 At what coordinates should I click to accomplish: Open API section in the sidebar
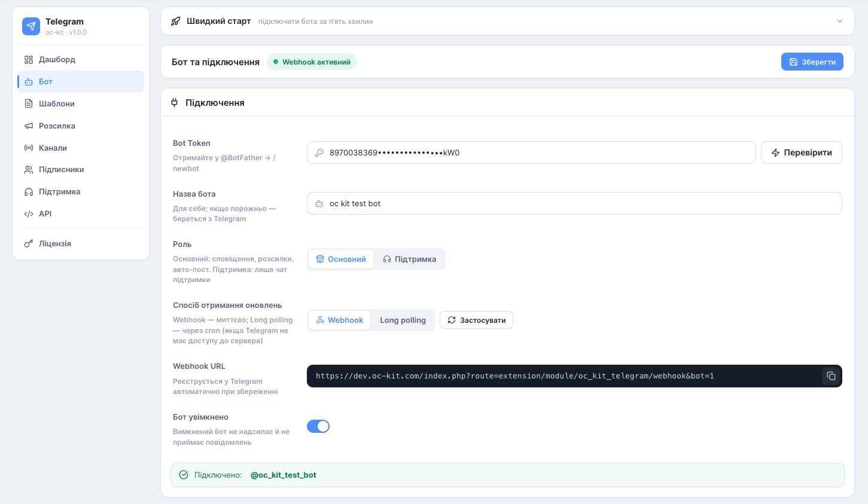tap(81, 214)
